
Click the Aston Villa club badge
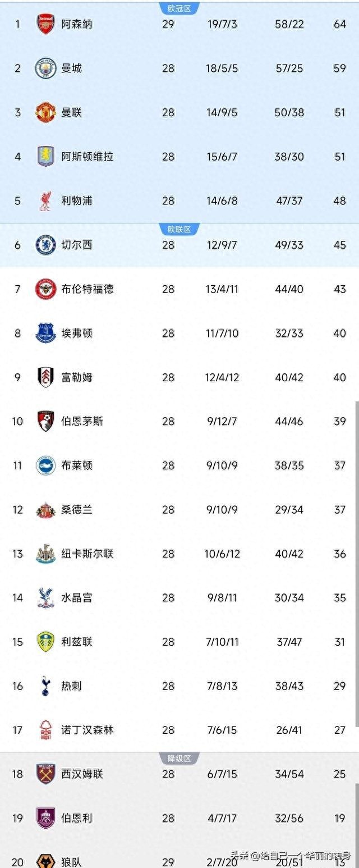click(46, 157)
